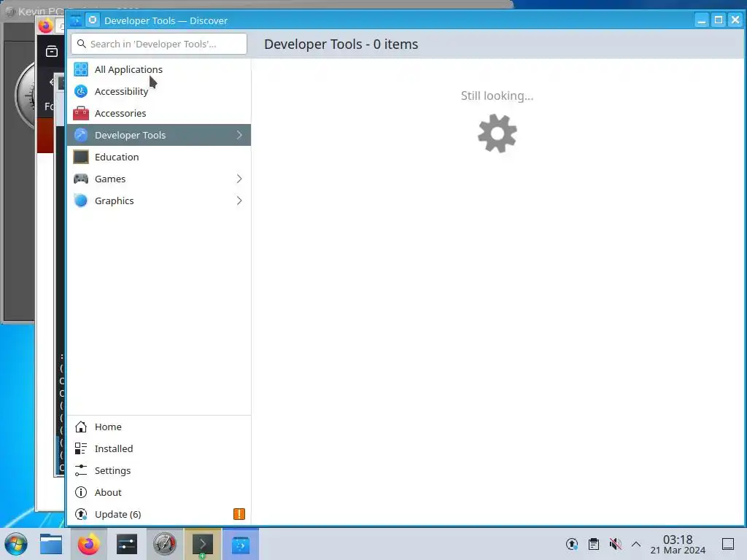The width and height of the screenshot is (747, 560).
Task: Click the Search in 'Developer Tools' field
Action: click(x=159, y=44)
